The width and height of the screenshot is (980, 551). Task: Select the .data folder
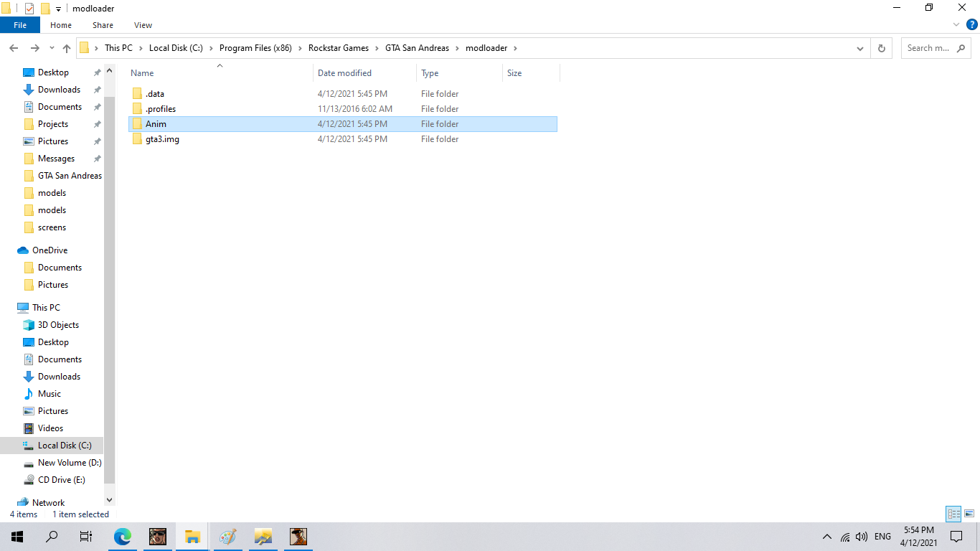pyautogui.click(x=343, y=94)
